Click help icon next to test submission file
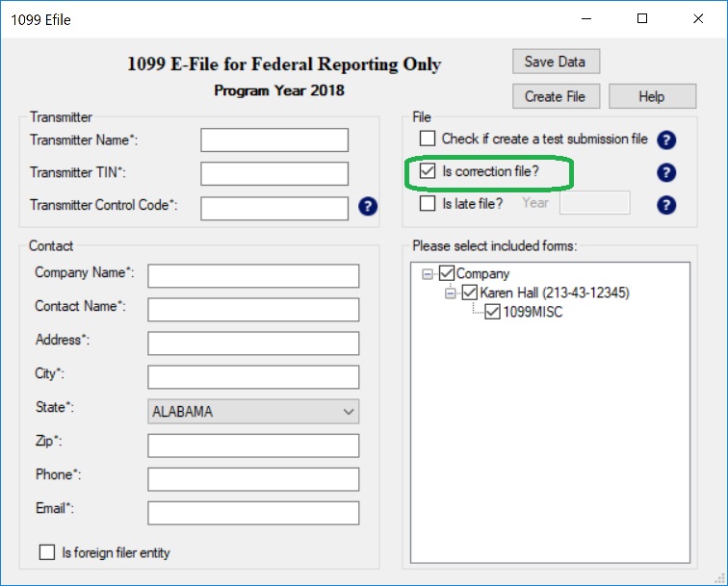This screenshot has width=728, height=586. click(x=666, y=140)
